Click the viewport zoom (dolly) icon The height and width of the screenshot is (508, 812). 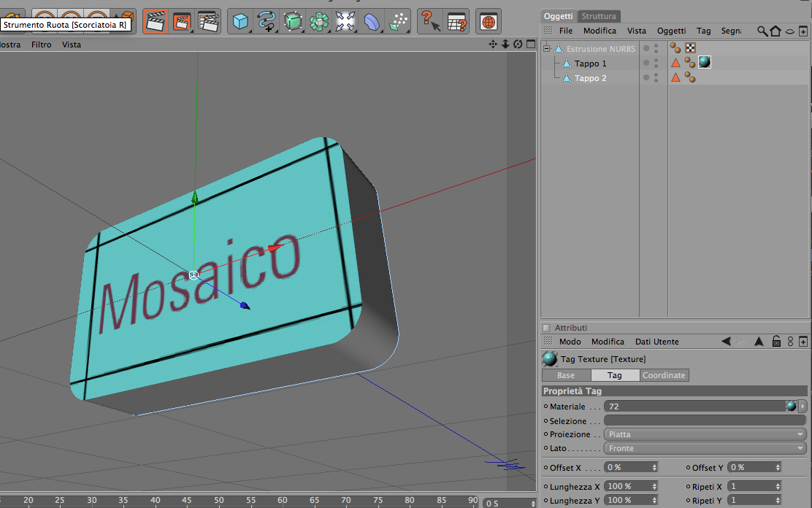point(505,44)
